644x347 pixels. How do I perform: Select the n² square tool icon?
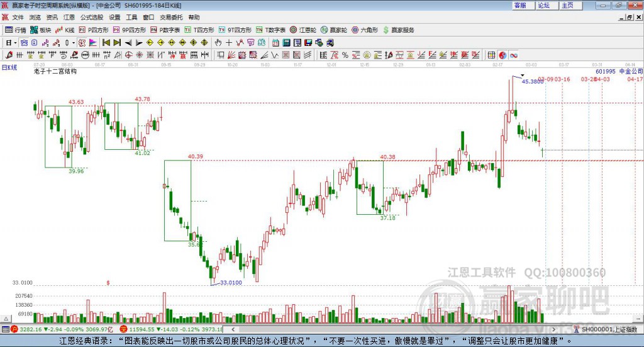pyautogui.click(x=107, y=55)
